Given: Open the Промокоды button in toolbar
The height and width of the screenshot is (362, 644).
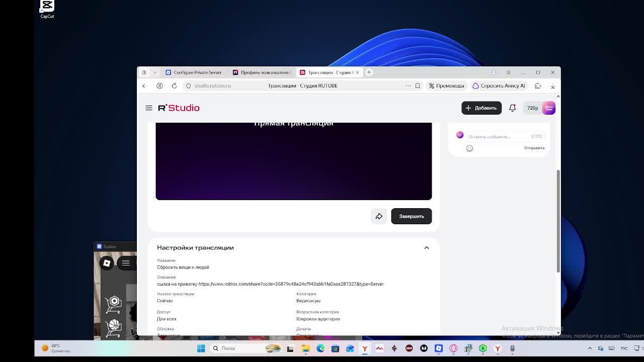Looking at the screenshot, I should click(447, 86).
